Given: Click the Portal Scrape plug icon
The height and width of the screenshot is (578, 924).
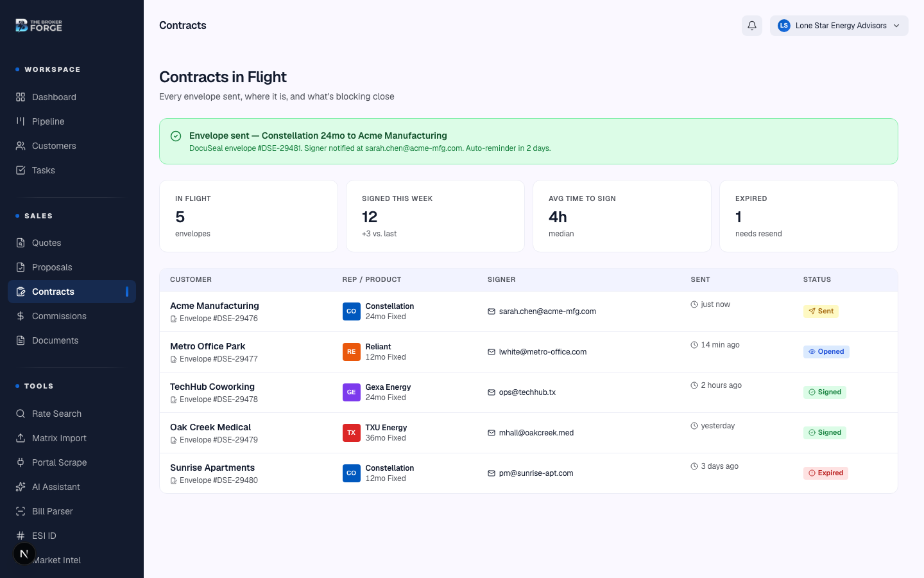Looking at the screenshot, I should point(21,462).
